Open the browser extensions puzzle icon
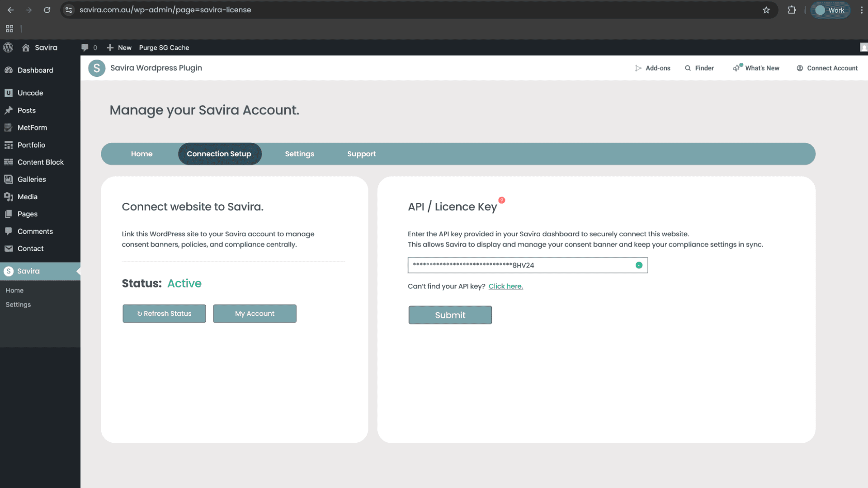This screenshot has width=868, height=488. coord(792,10)
